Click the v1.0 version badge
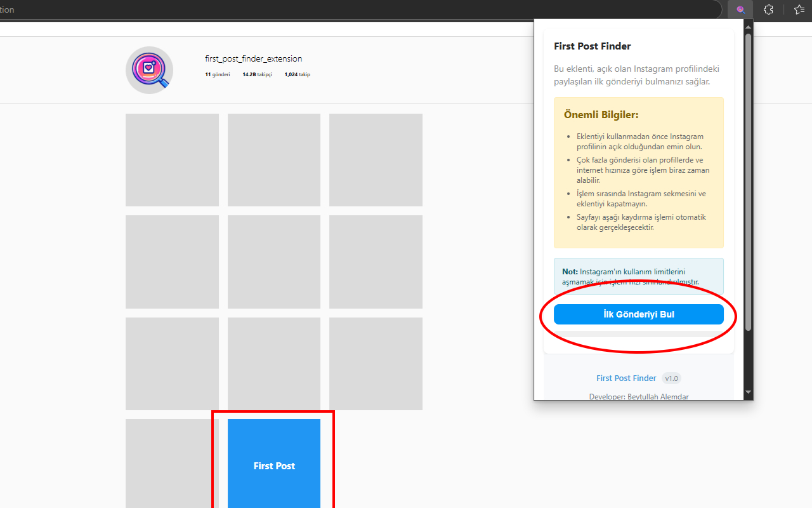812x508 pixels. pos(671,378)
